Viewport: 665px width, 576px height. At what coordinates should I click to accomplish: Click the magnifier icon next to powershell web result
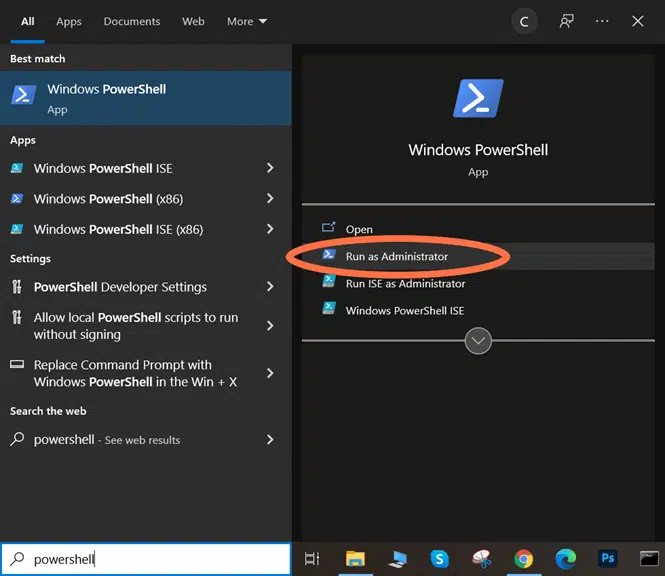17,439
